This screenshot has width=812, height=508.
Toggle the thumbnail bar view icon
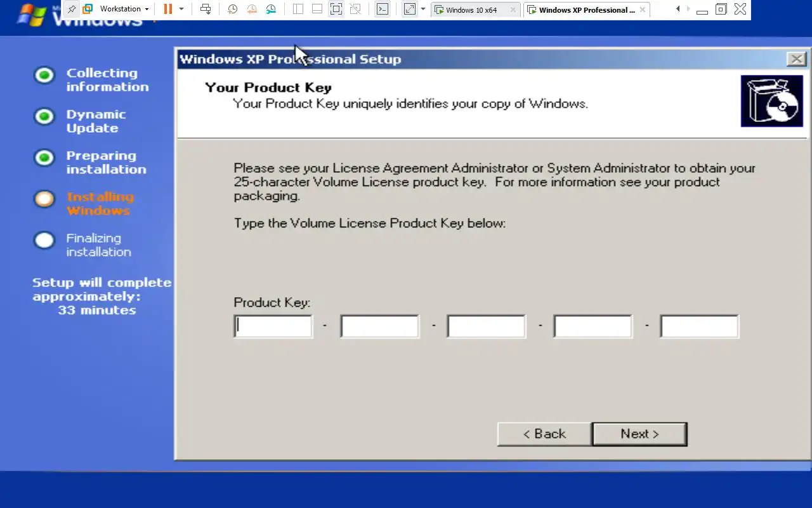[x=317, y=10]
